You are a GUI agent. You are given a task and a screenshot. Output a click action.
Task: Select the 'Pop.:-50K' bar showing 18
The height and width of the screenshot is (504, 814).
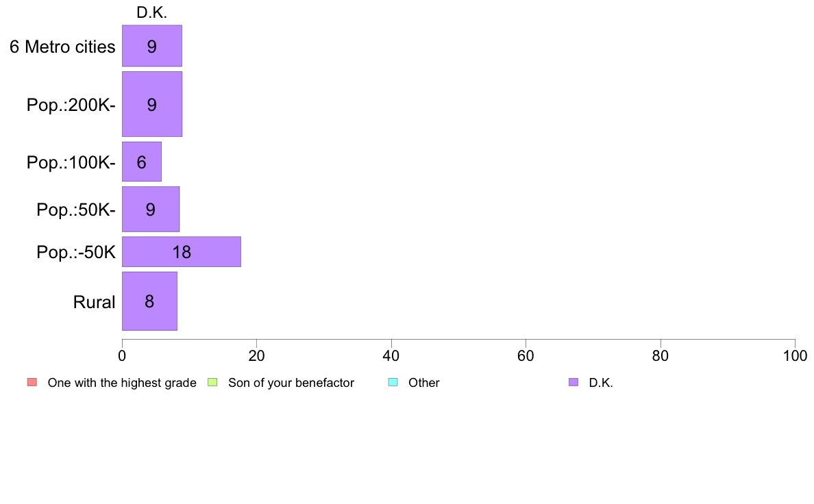tap(181, 252)
